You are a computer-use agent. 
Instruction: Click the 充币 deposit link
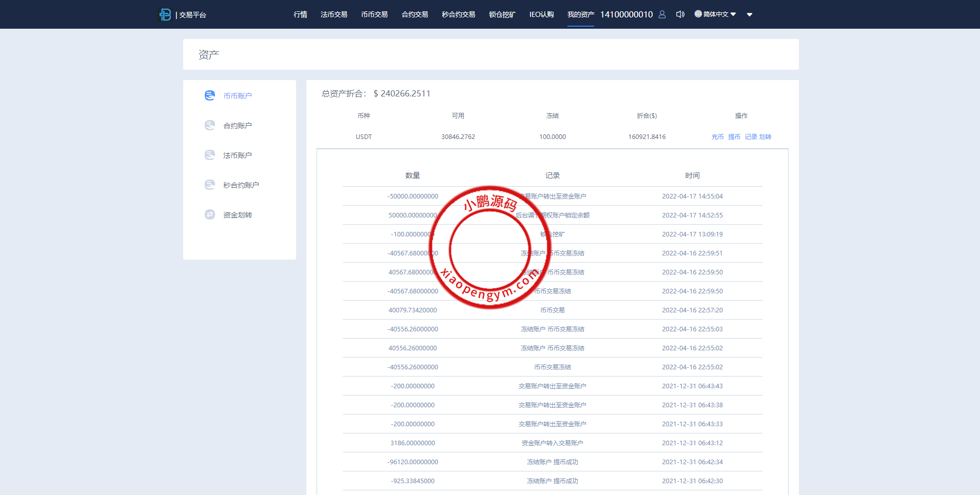pos(717,137)
